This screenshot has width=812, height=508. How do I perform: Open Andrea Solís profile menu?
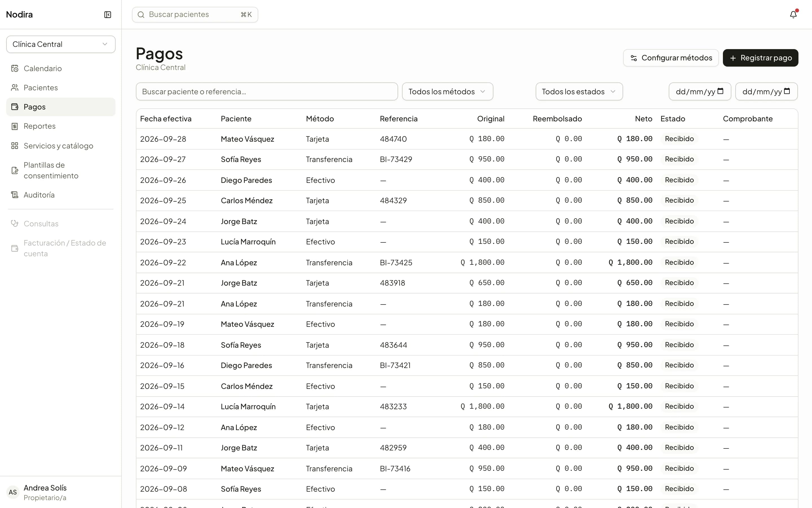tap(61, 492)
